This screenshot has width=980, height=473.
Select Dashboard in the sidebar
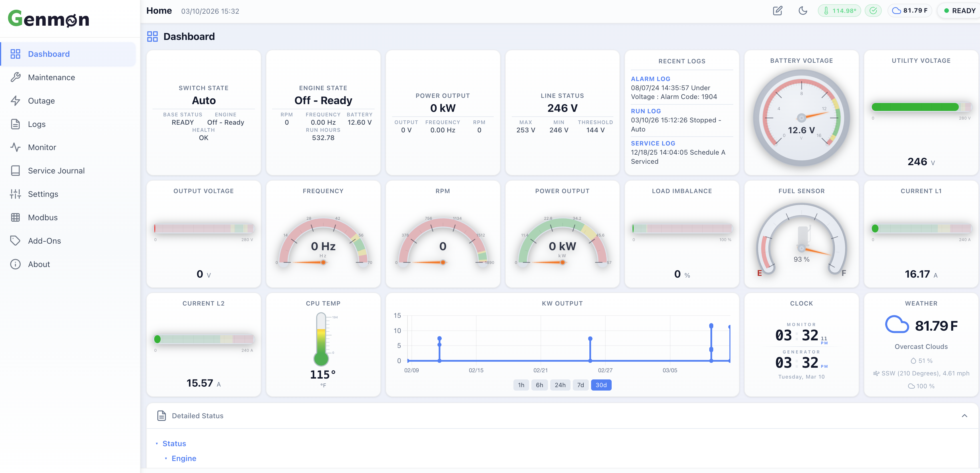coord(49,54)
